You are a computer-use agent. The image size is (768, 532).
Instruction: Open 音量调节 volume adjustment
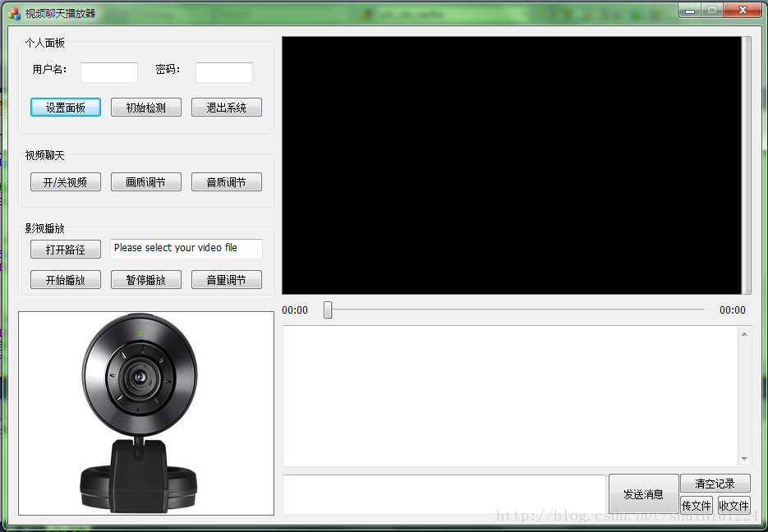226,279
